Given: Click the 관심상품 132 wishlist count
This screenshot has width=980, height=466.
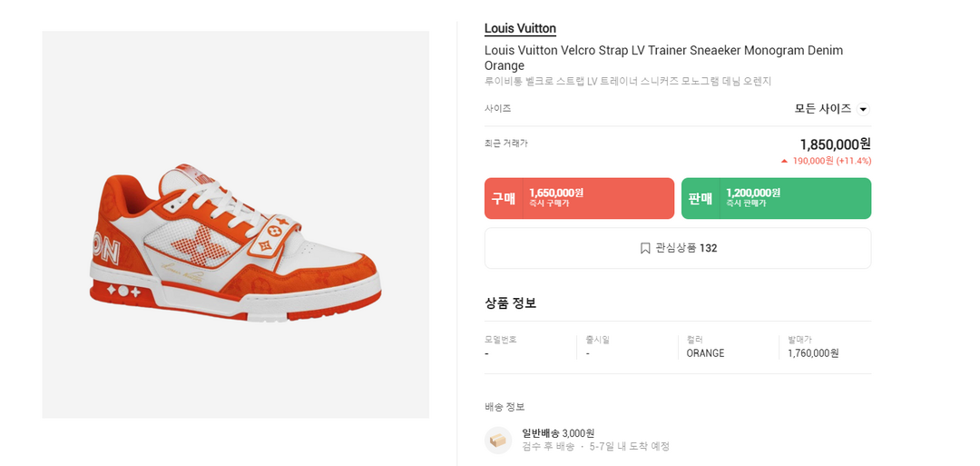Looking at the screenshot, I should pyautogui.click(x=686, y=248).
